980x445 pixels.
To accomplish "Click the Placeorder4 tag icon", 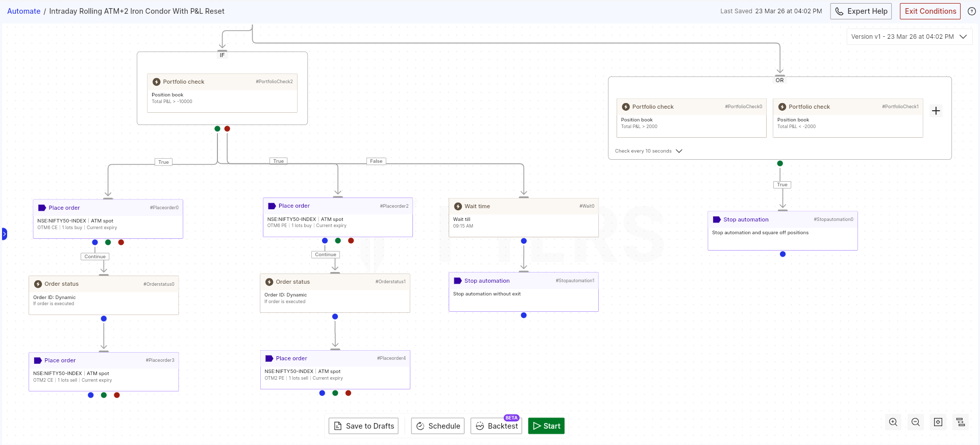I will point(269,358).
